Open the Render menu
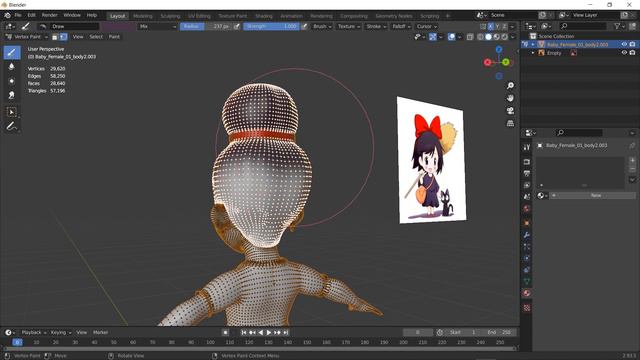This screenshot has width=640, height=360. pyautogui.click(x=50, y=15)
